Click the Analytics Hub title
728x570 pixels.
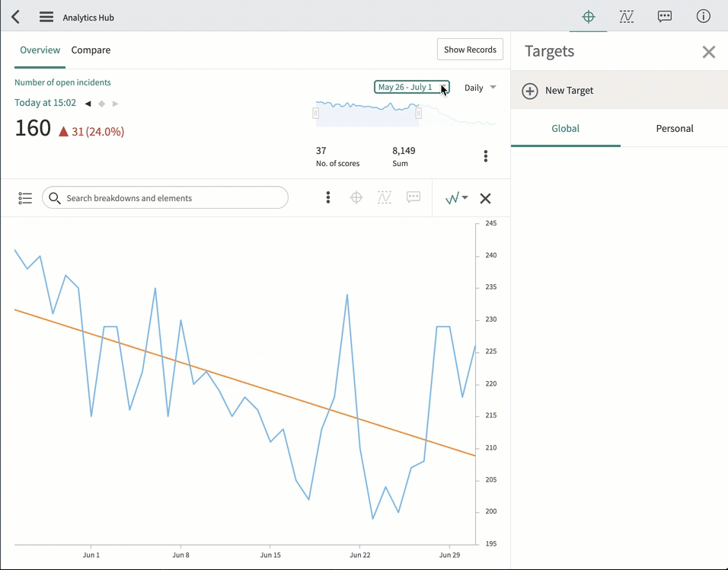tap(88, 18)
